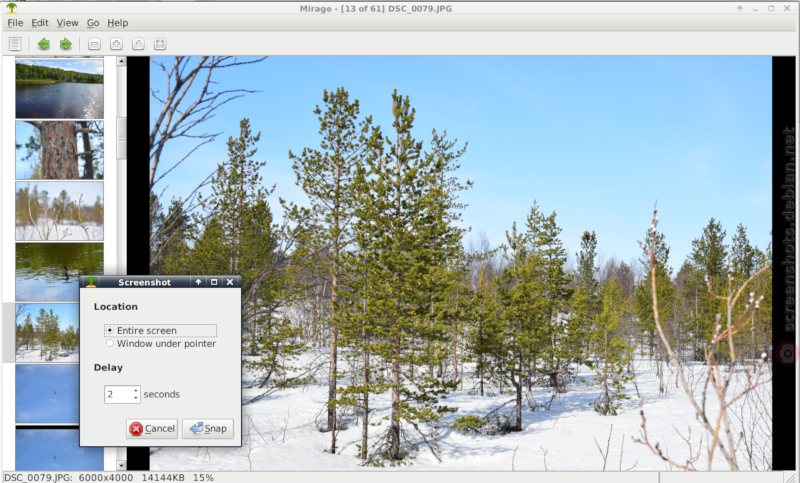Open the Go menu

tap(93, 23)
